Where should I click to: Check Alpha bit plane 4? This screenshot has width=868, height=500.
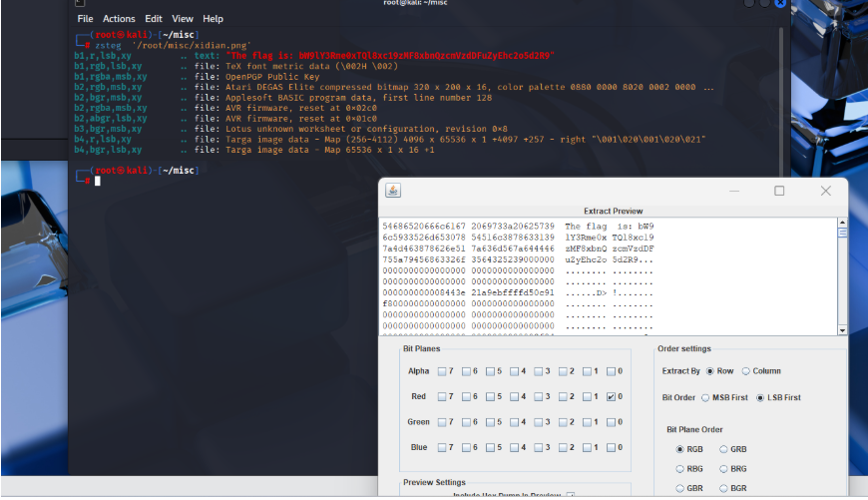click(514, 371)
